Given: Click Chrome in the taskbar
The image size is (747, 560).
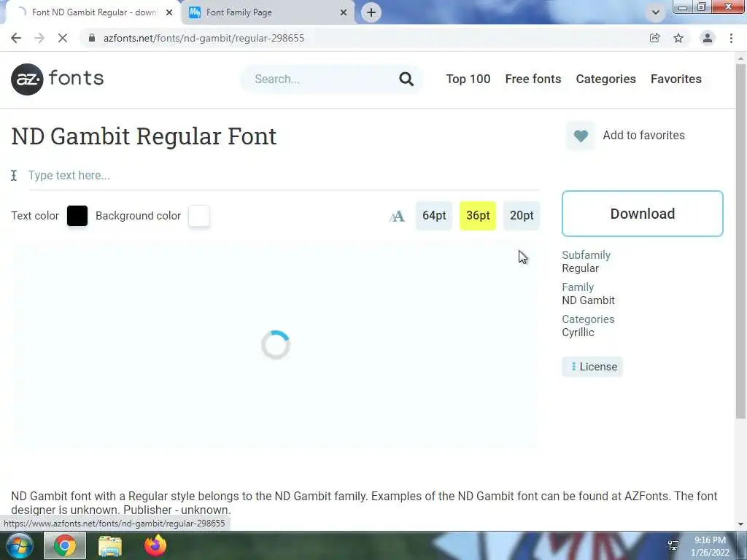Looking at the screenshot, I should 65,545.
